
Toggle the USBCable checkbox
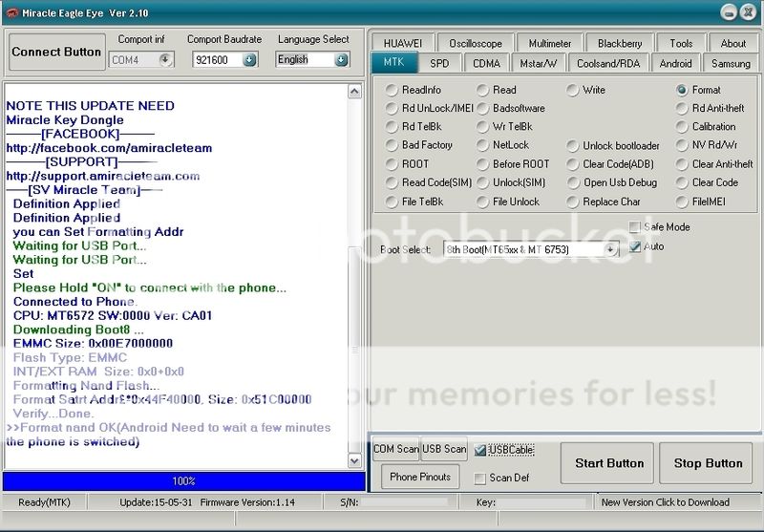pos(480,450)
